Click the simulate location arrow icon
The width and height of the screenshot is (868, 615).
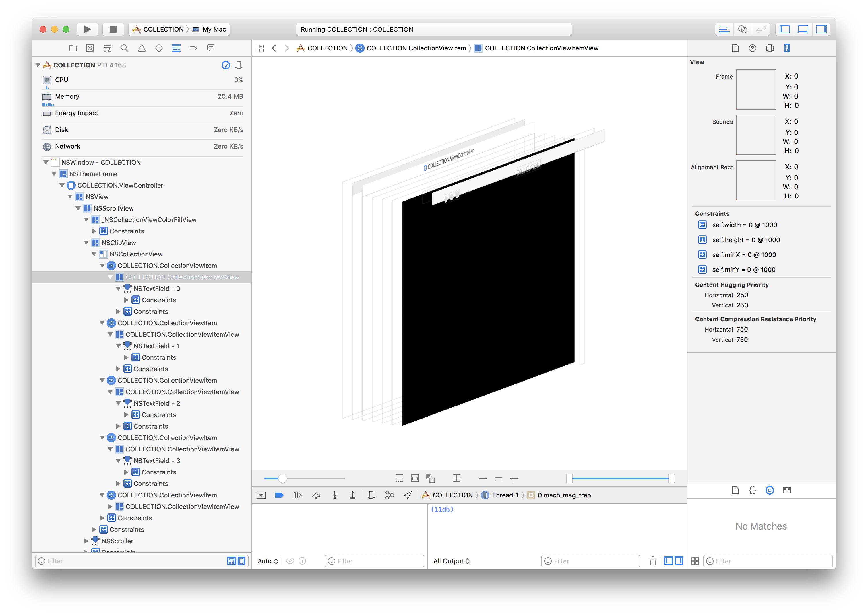[408, 495]
